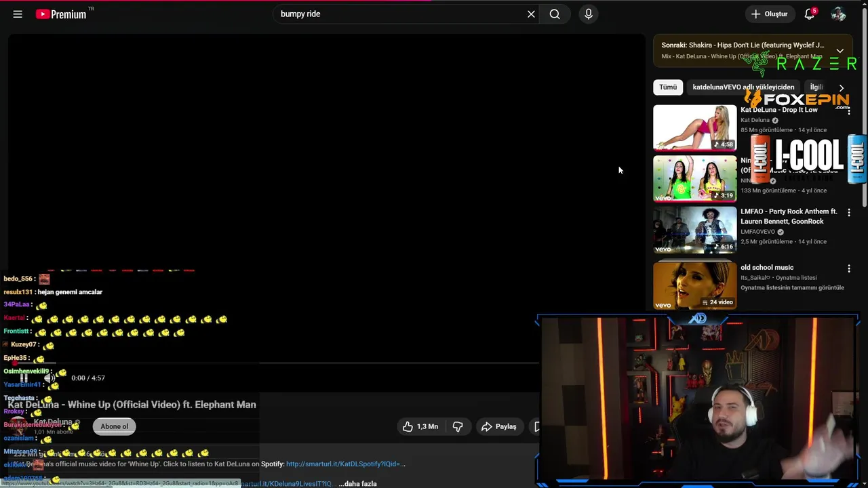This screenshot has height=488, width=868.
Task: Expand the Sonraki up-next mix chevron
Action: (x=840, y=51)
